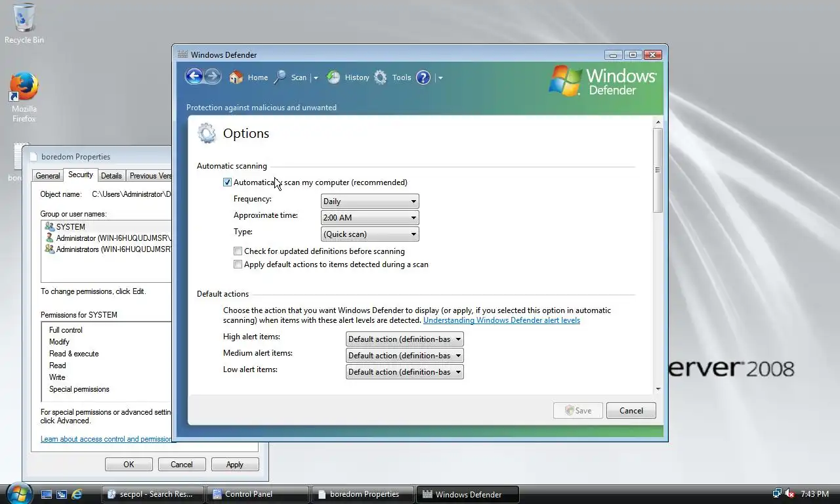Open Learn about access control link
The height and width of the screenshot is (504, 840).
pyautogui.click(x=106, y=439)
